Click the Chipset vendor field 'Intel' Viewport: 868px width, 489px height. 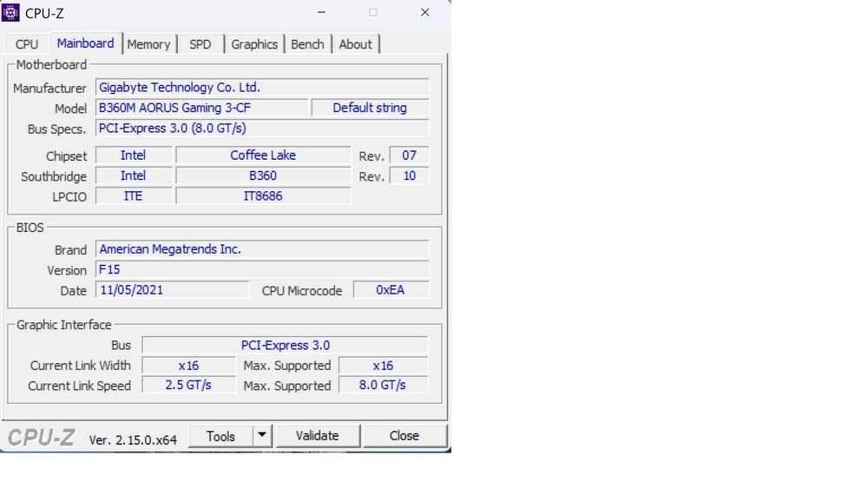point(134,155)
